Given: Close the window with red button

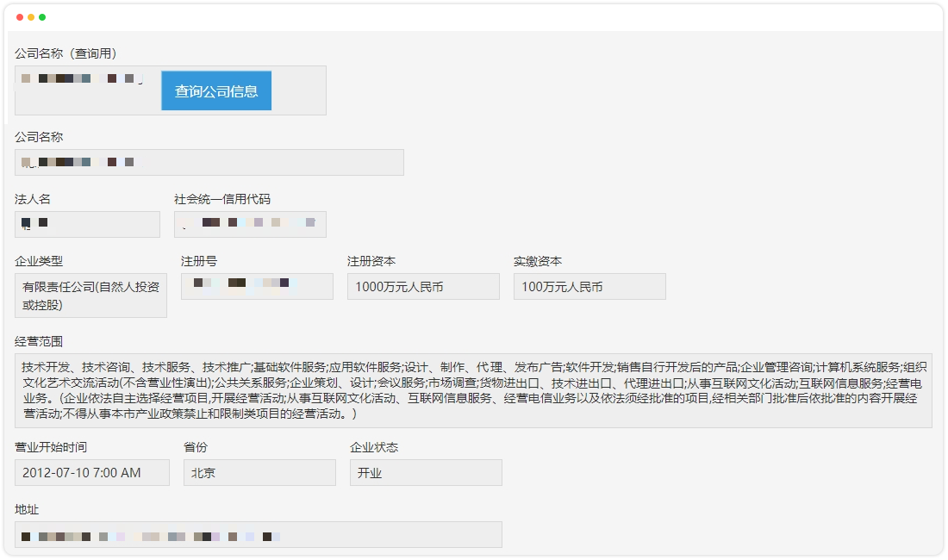Looking at the screenshot, I should (20, 17).
